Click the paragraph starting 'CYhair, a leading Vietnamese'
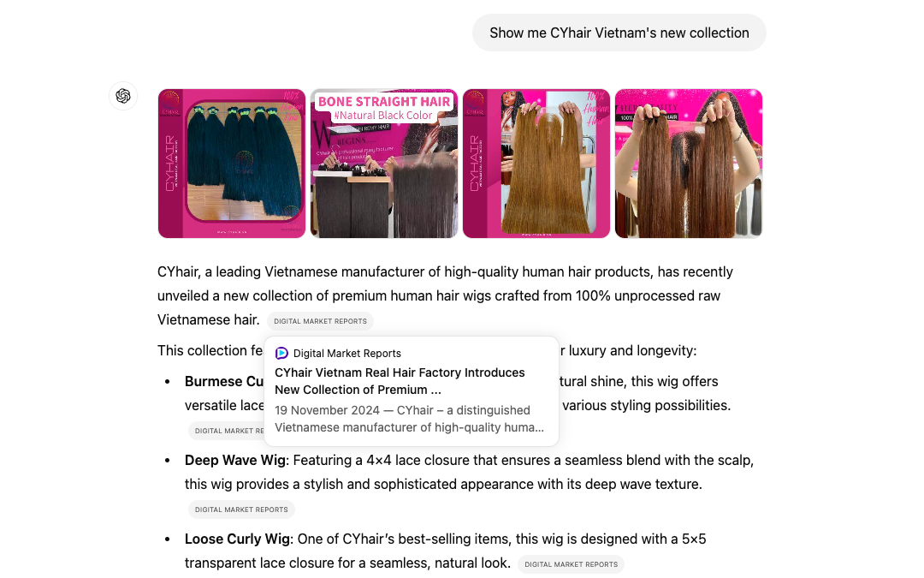 (x=445, y=295)
